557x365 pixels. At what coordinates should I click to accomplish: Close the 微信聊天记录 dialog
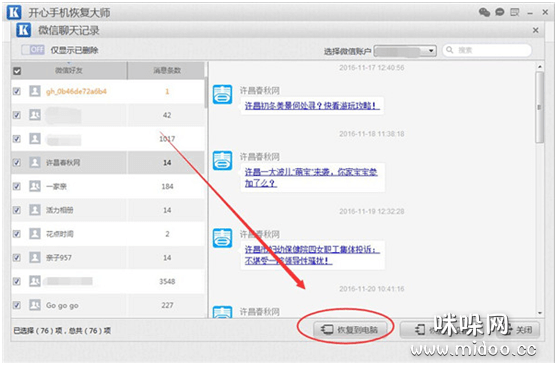[536, 30]
